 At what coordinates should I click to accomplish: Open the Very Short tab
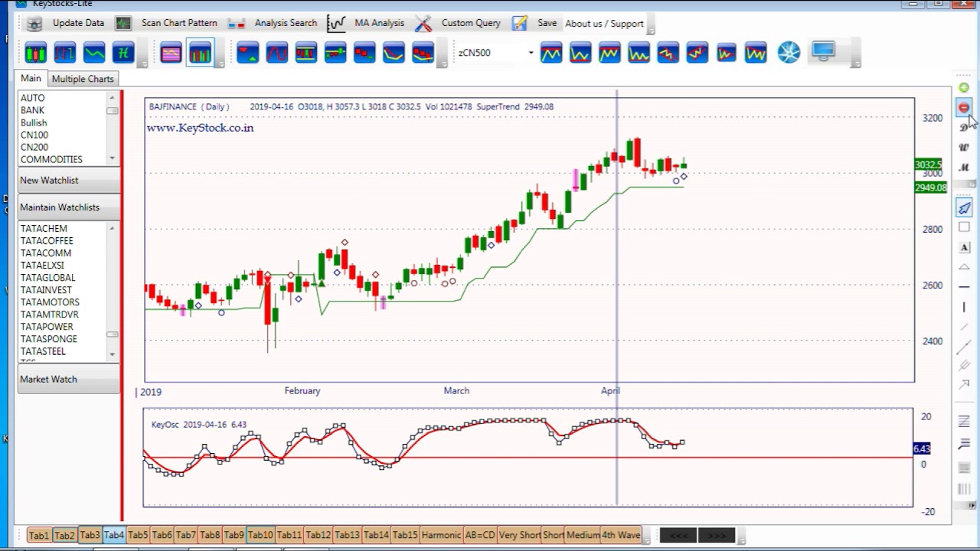[x=519, y=535]
